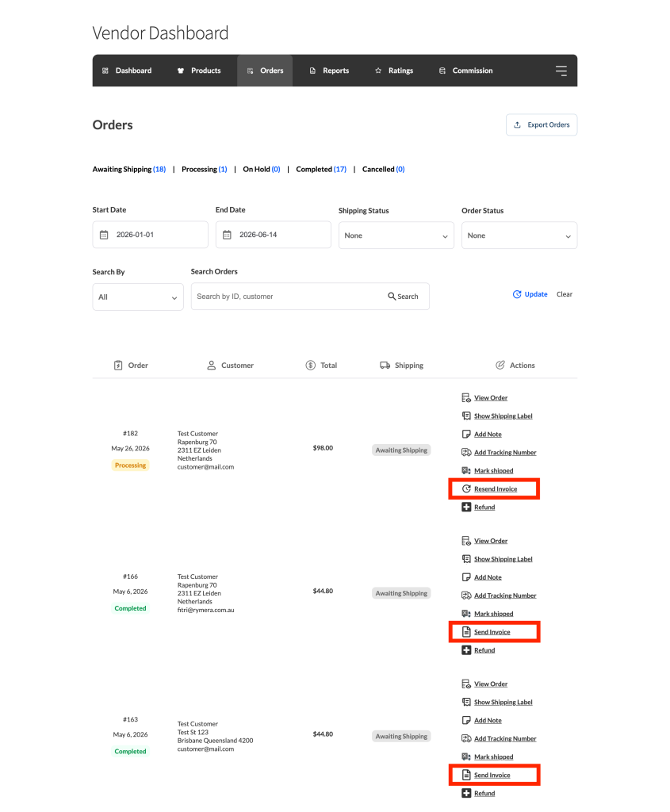Select the Orders menu item
The height and width of the screenshot is (812, 670).
tap(265, 71)
